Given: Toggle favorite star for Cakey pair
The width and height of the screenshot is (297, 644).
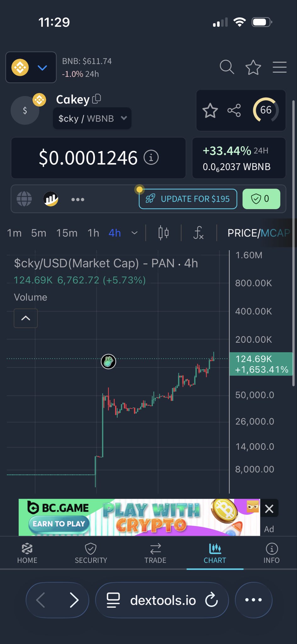Looking at the screenshot, I should pyautogui.click(x=210, y=110).
